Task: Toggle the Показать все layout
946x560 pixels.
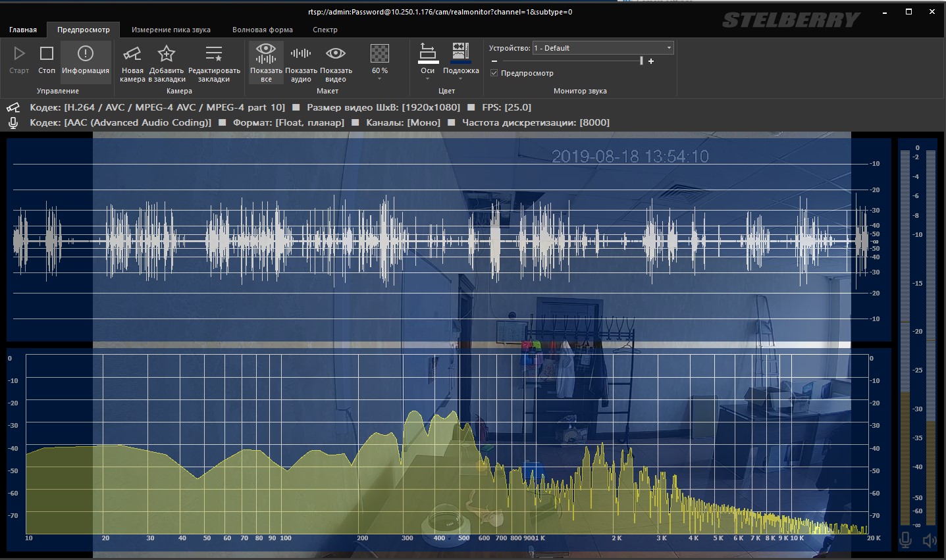Action: [x=266, y=62]
